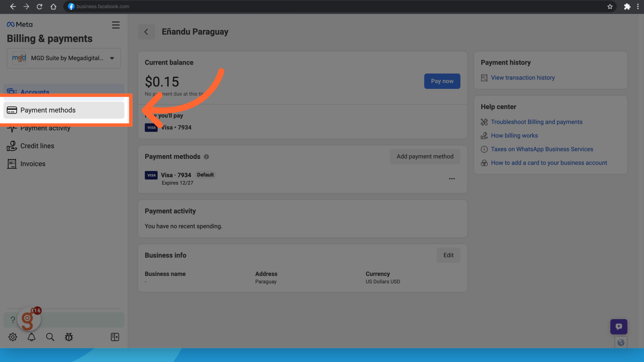Click the Add payment method button
644x362 pixels.
pos(425,157)
